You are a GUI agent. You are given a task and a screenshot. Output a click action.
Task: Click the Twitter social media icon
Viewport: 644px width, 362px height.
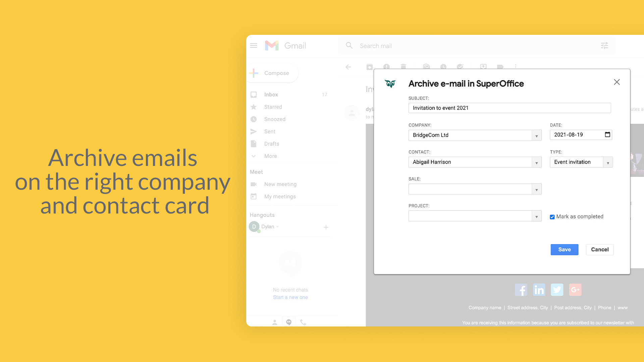(557, 290)
